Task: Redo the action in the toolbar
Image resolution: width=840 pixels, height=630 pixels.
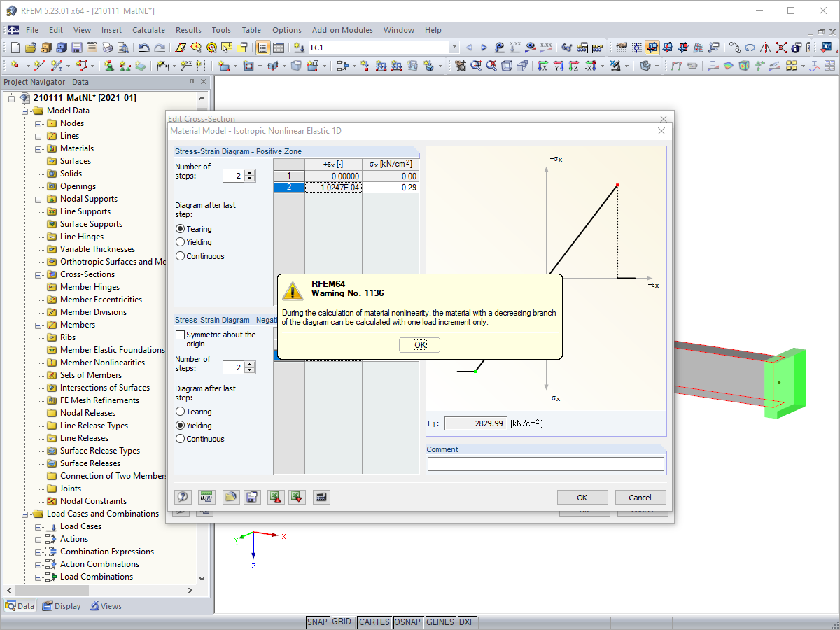Action: click(160, 48)
